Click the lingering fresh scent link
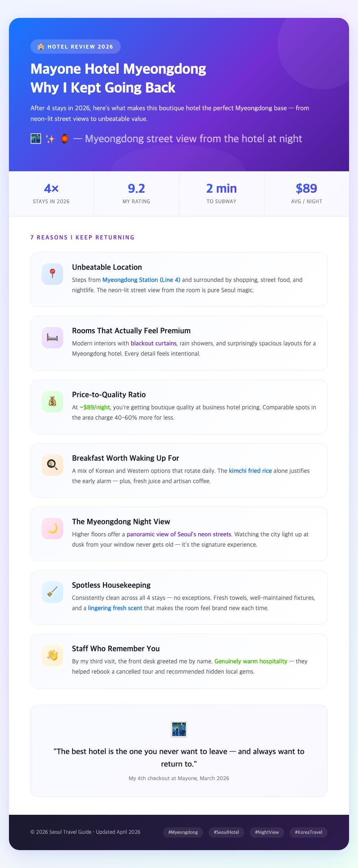This screenshot has width=358, height=868. 115,608
